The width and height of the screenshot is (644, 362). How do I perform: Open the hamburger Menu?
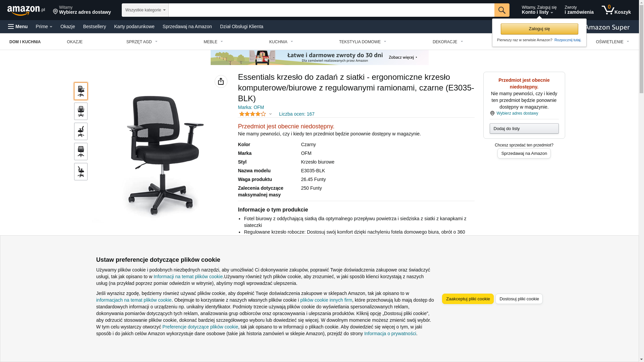18,26
